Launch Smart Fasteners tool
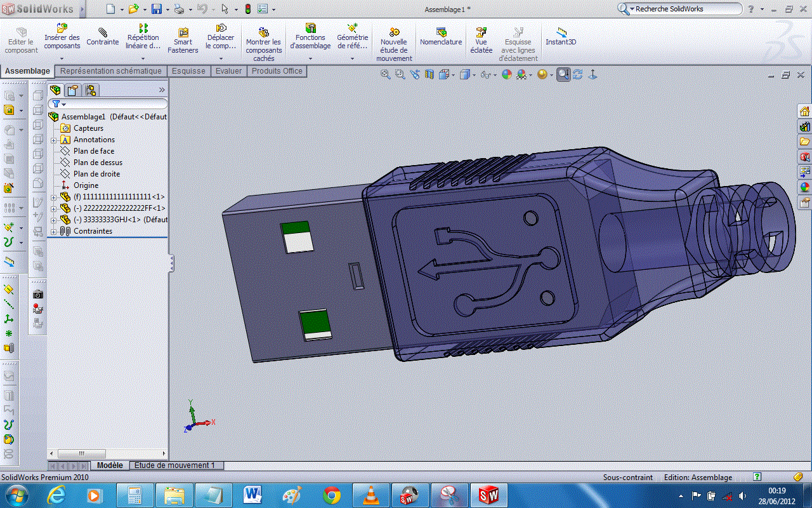 coord(183,39)
